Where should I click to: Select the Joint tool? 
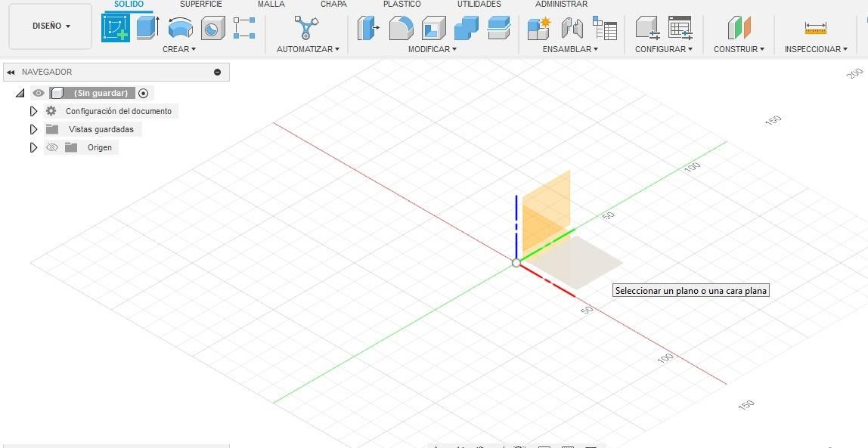[x=572, y=28]
